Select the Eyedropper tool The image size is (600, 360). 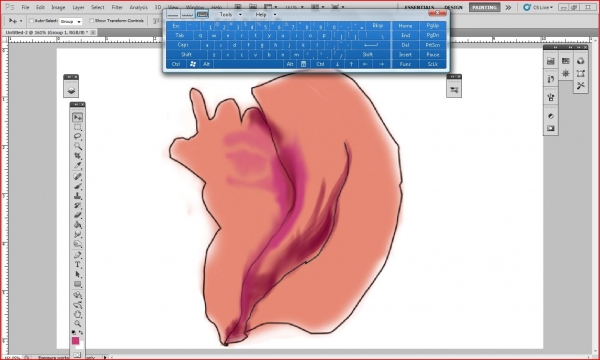pyautogui.click(x=78, y=165)
